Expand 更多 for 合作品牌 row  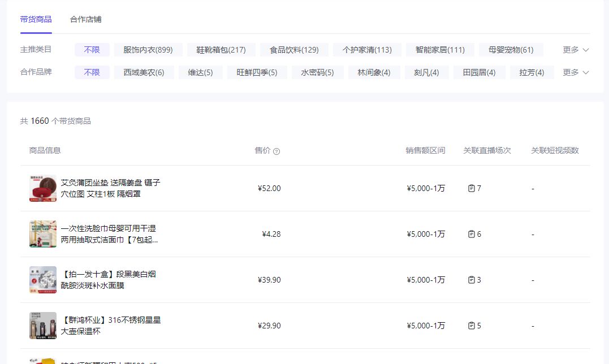(576, 72)
